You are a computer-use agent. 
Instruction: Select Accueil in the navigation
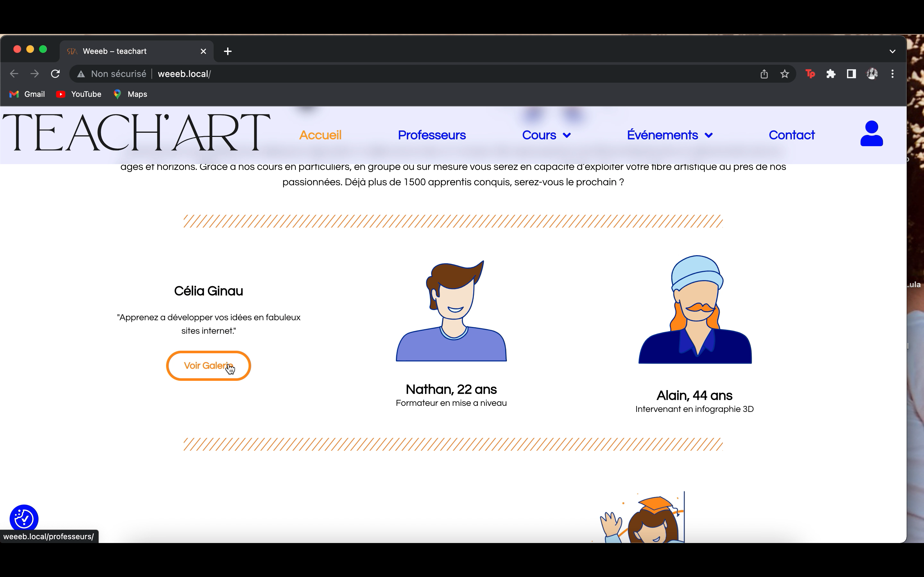[320, 135]
